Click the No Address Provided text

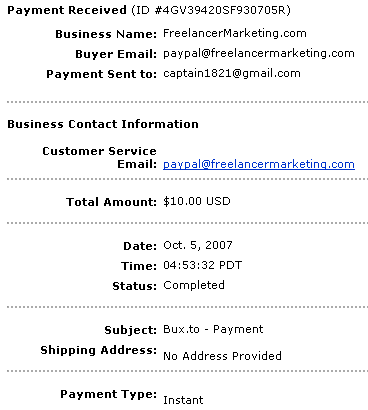222,356
